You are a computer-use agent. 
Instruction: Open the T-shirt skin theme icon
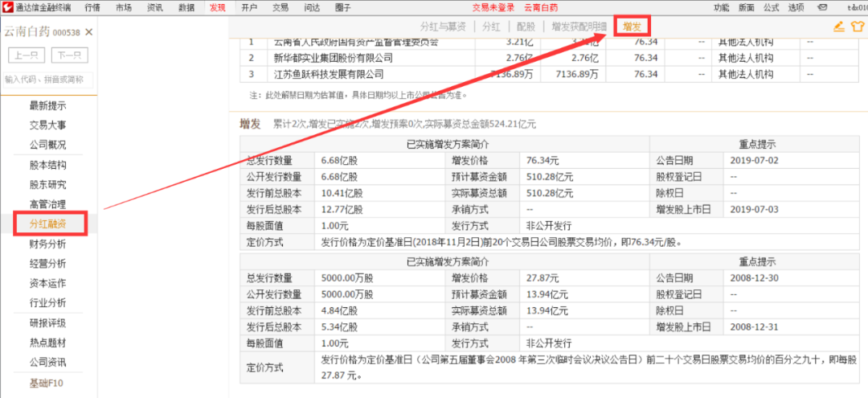coord(858,26)
